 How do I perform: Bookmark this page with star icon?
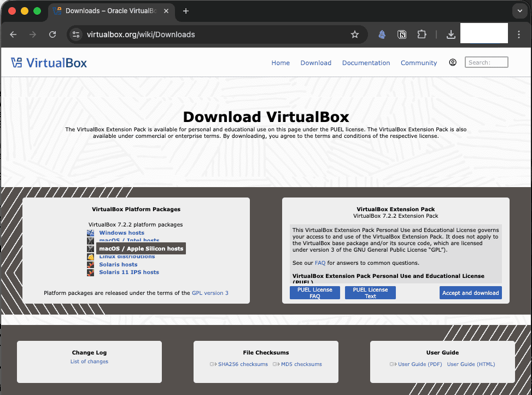coord(355,34)
